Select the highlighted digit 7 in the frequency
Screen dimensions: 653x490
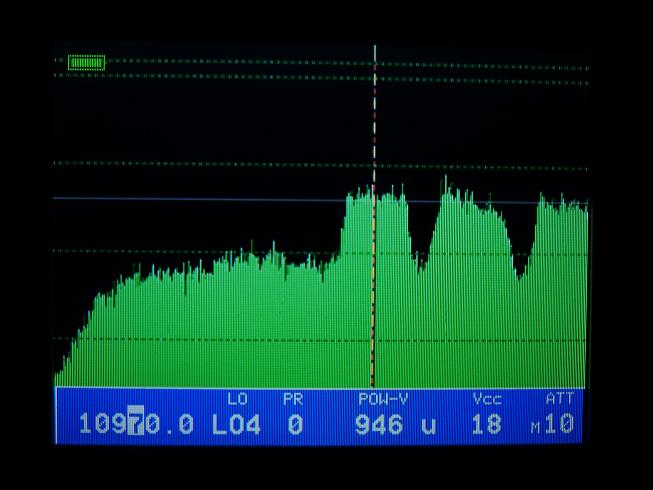pos(136,424)
